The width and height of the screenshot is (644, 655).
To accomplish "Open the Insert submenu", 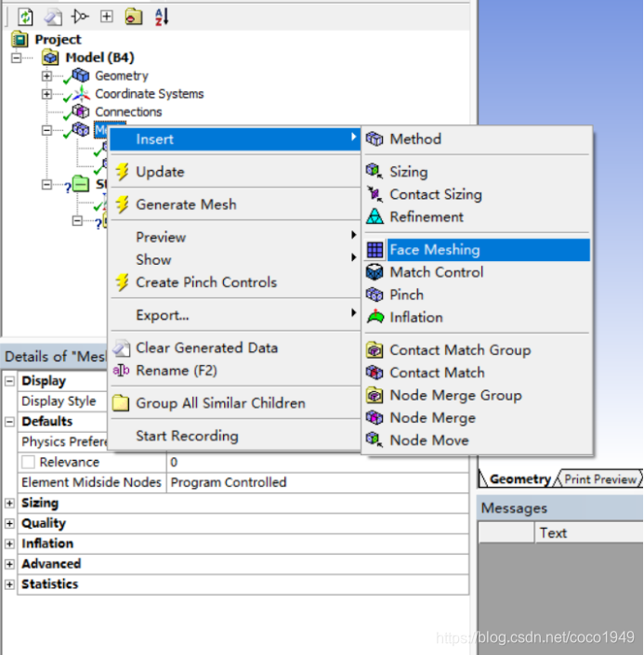I will pyautogui.click(x=235, y=139).
